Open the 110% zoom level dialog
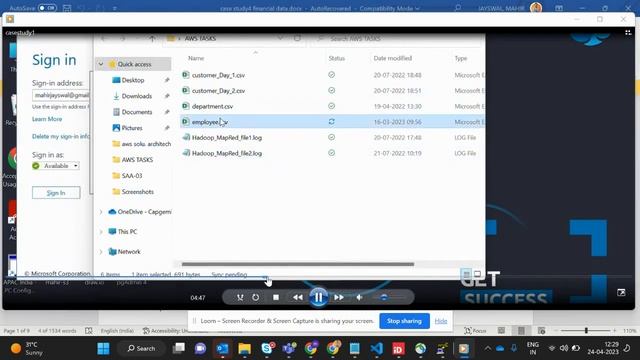 pyautogui.click(x=629, y=331)
